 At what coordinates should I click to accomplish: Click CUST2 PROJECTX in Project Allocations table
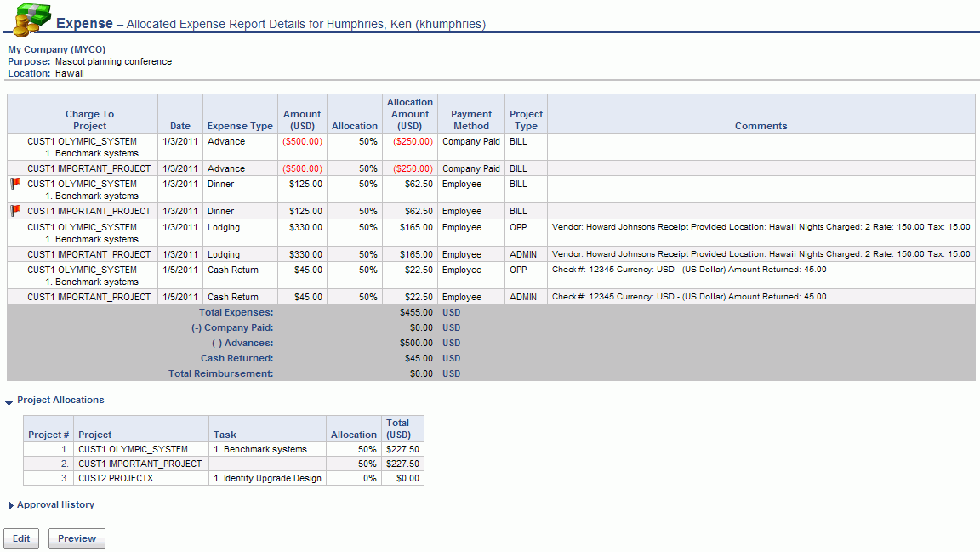pyautogui.click(x=116, y=478)
